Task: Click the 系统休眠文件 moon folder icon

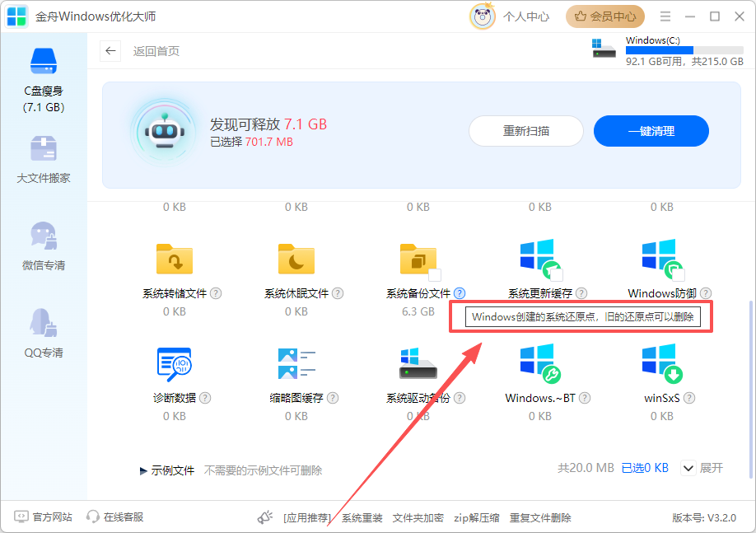Action: click(296, 259)
